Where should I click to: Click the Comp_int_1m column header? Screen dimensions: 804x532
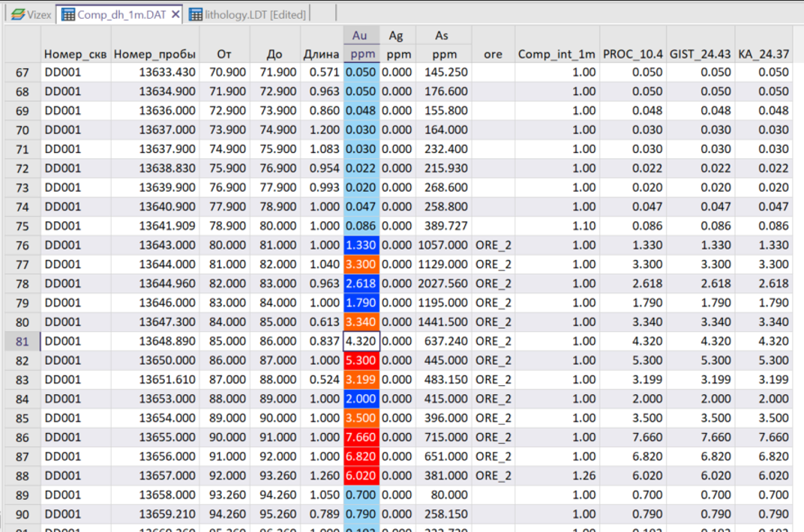pyautogui.click(x=556, y=54)
